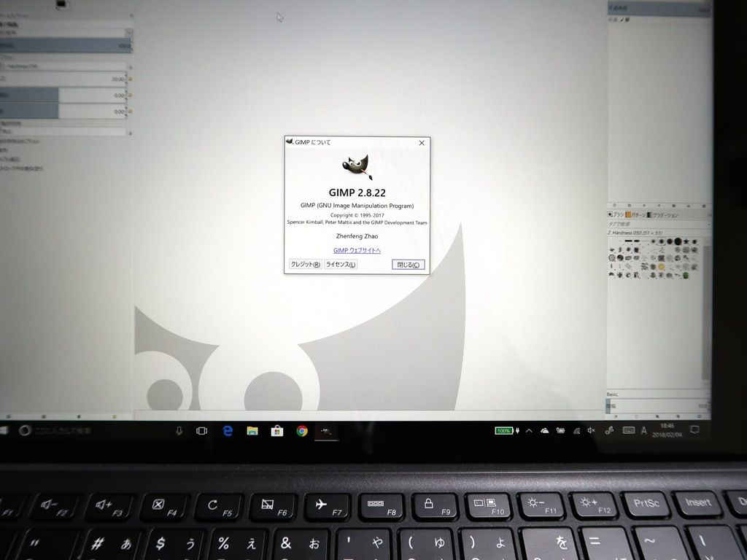Open the ライセンス license button
Screen dimensions: 747x560
tap(341, 264)
